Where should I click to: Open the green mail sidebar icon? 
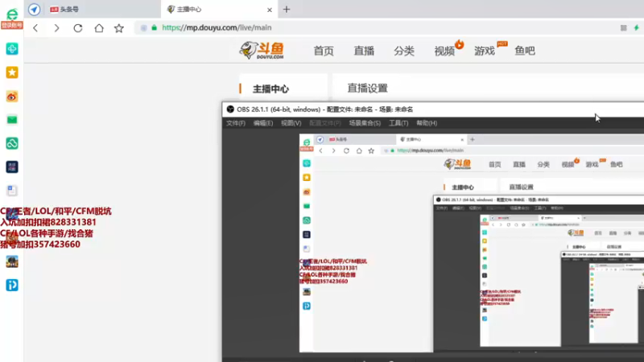(x=12, y=120)
